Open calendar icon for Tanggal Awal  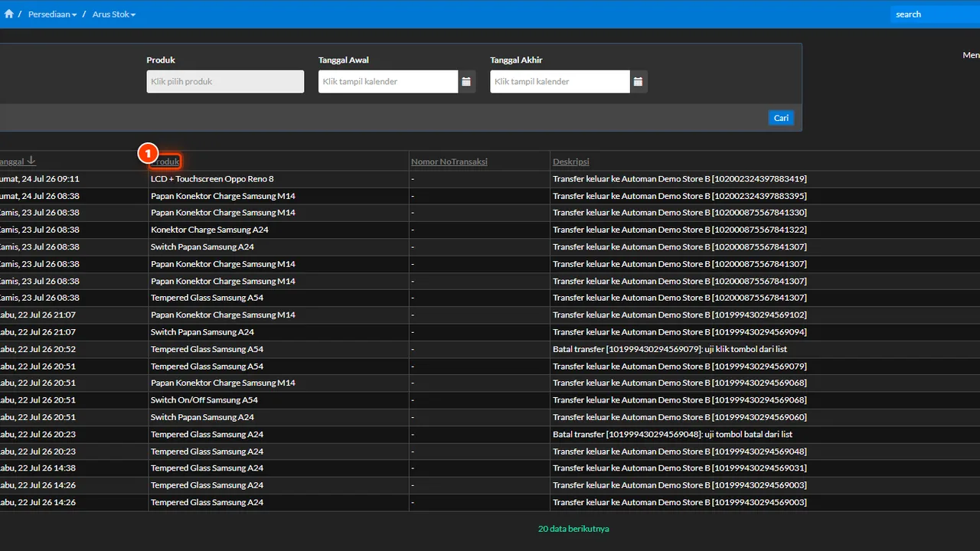click(x=466, y=82)
